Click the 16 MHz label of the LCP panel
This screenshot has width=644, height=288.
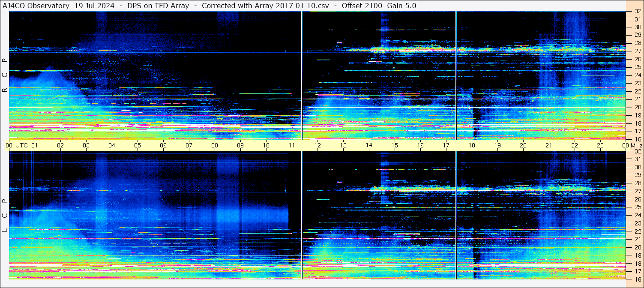click(x=637, y=279)
